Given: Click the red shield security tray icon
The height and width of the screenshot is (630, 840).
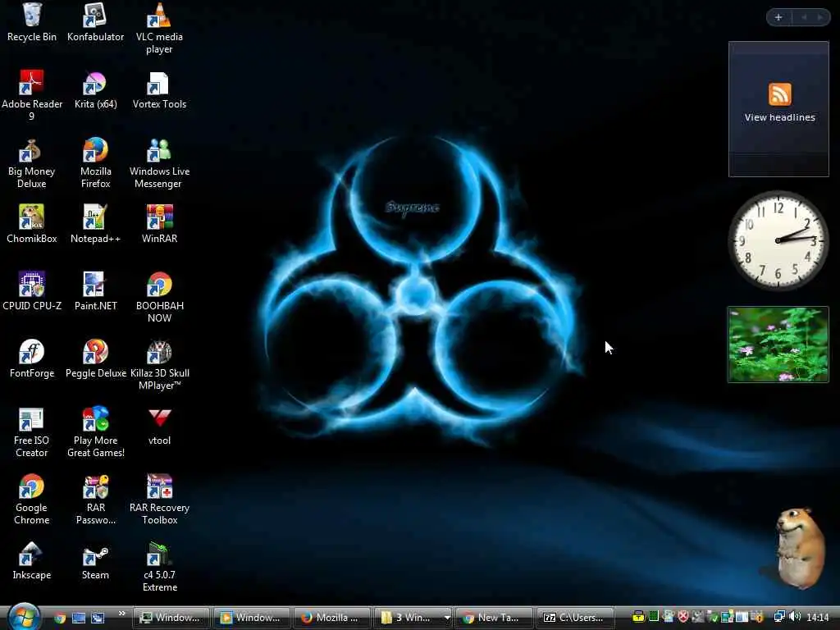Looking at the screenshot, I should coord(683,617).
